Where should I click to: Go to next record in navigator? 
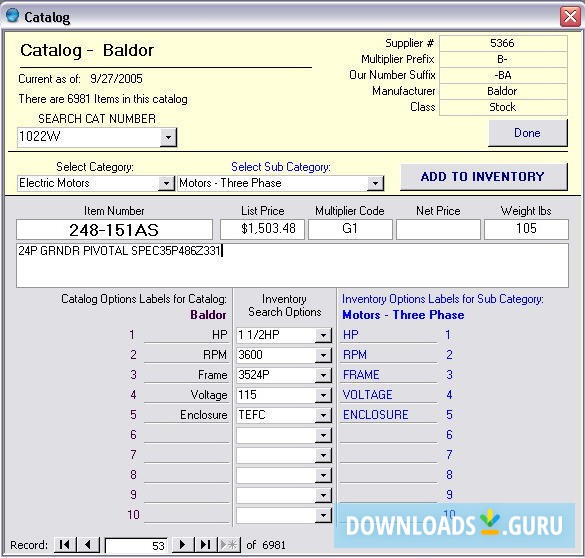183,545
